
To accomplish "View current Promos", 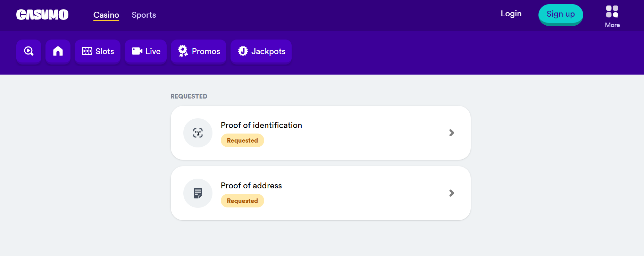I will [198, 51].
